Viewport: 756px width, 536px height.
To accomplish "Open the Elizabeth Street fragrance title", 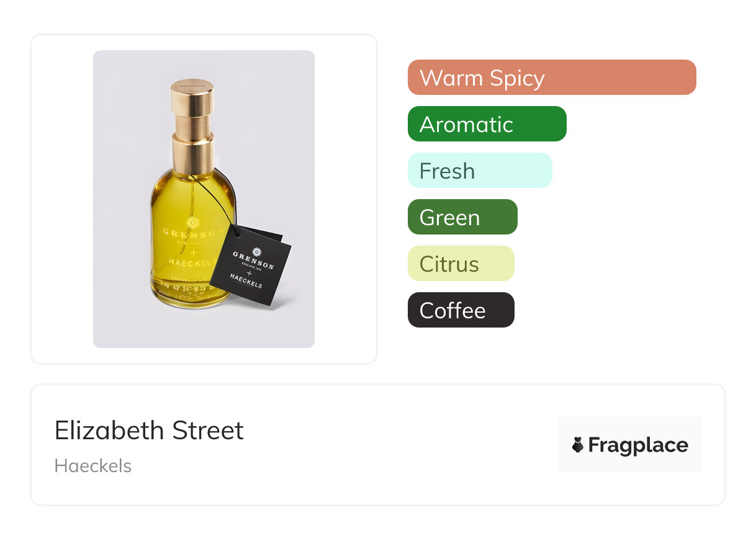I will (x=149, y=431).
